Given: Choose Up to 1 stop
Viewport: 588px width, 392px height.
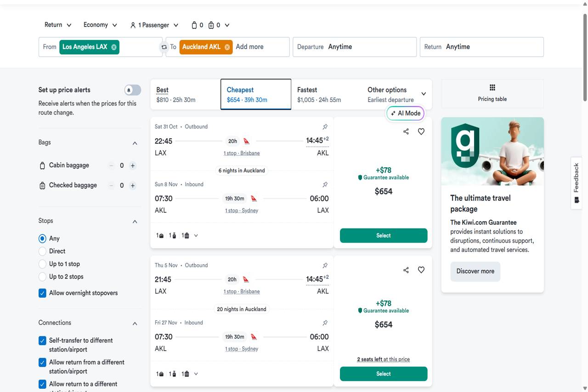Looking at the screenshot, I should [42, 264].
